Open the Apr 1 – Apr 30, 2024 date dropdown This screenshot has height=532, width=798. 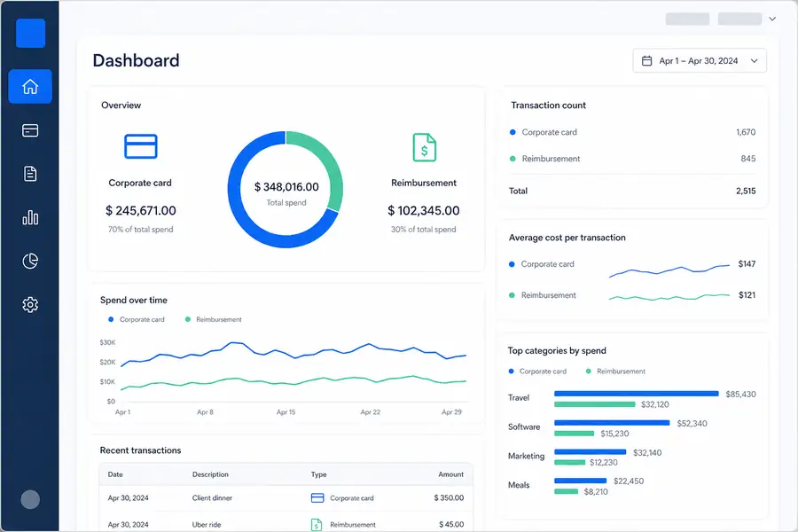click(x=700, y=60)
